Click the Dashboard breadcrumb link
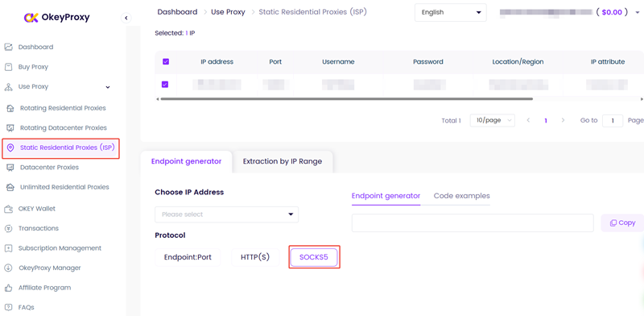Viewport: 644px width, 316px height. (177, 12)
